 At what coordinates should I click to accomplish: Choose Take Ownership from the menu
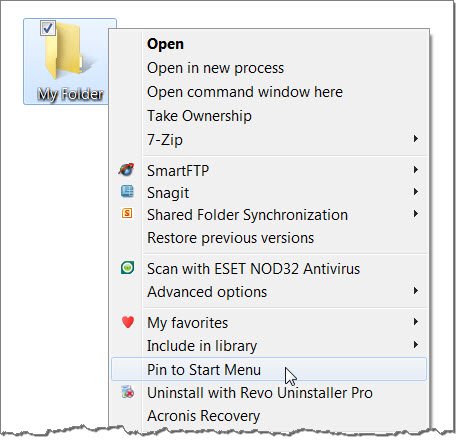click(x=199, y=116)
